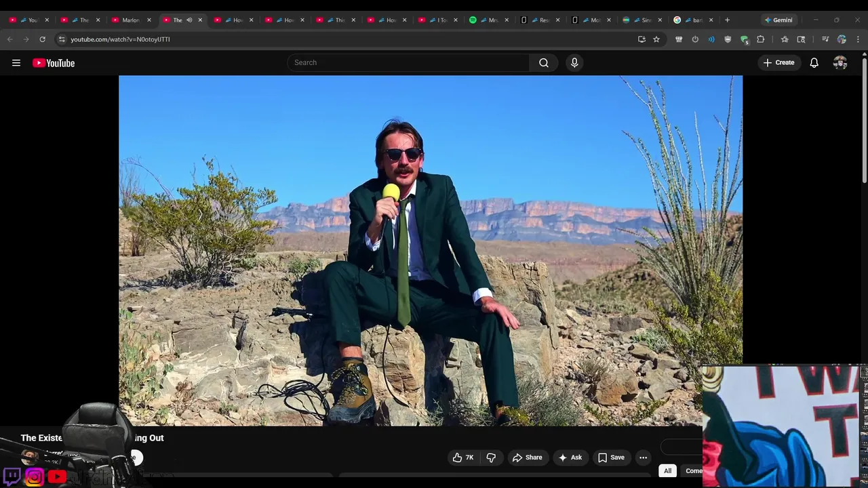The width and height of the screenshot is (868, 488).
Task: Click the power-button extension icon
Action: 695,39
